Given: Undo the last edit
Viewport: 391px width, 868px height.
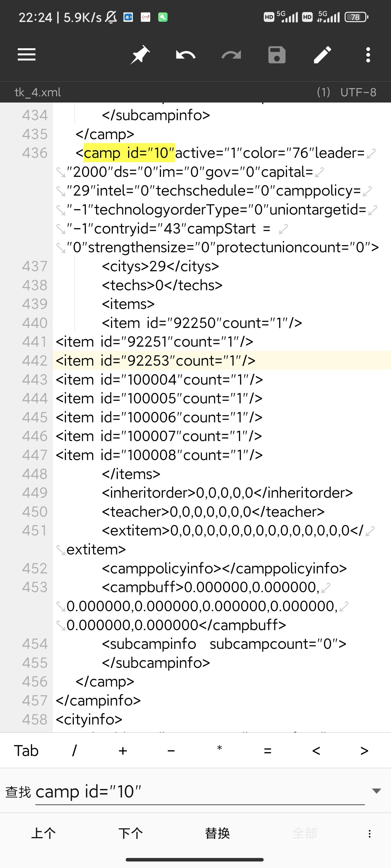Looking at the screenshot, I should point(185,55).
